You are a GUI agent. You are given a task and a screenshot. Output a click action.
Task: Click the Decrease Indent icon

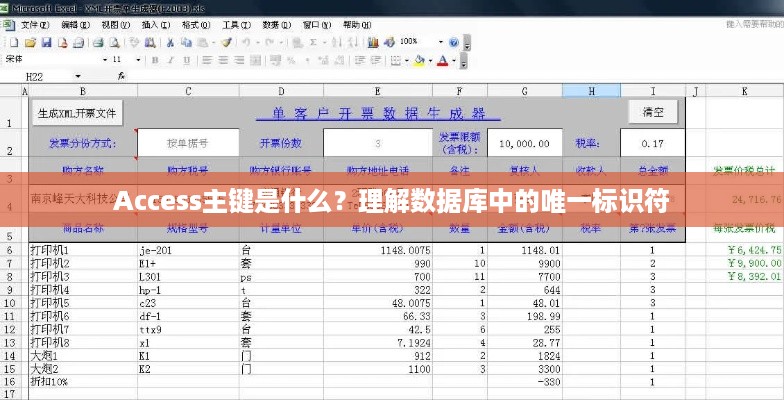point(360,60)
